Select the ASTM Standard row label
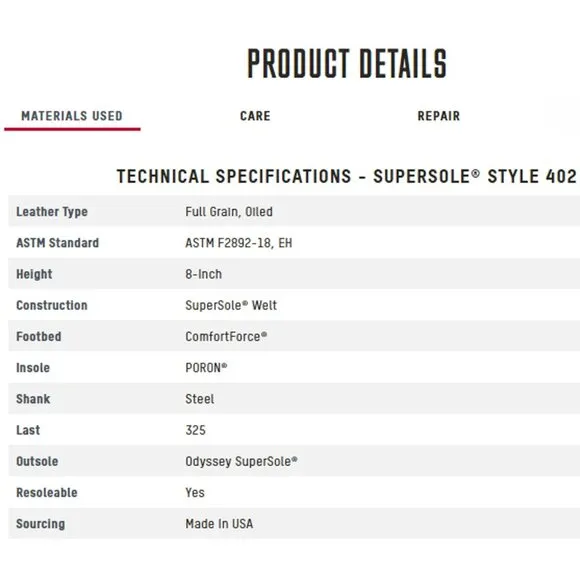This screenshot has width=580, height=580. click(x=57, y=243)
